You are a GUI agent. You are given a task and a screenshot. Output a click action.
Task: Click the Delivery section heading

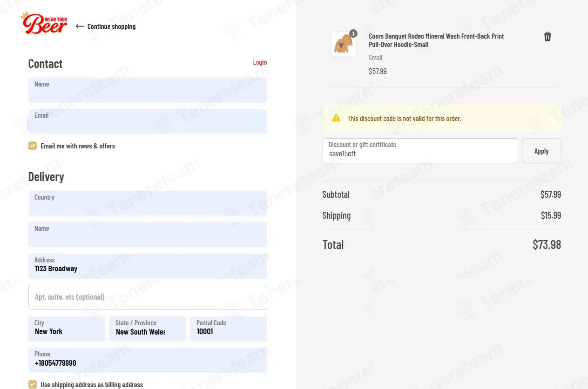point(46,177)
